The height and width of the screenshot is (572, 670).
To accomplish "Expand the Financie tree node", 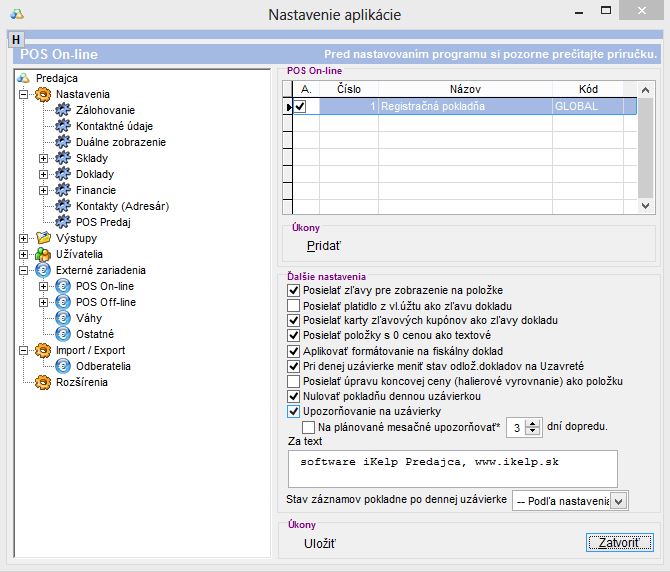I will (x=43, y=190).
